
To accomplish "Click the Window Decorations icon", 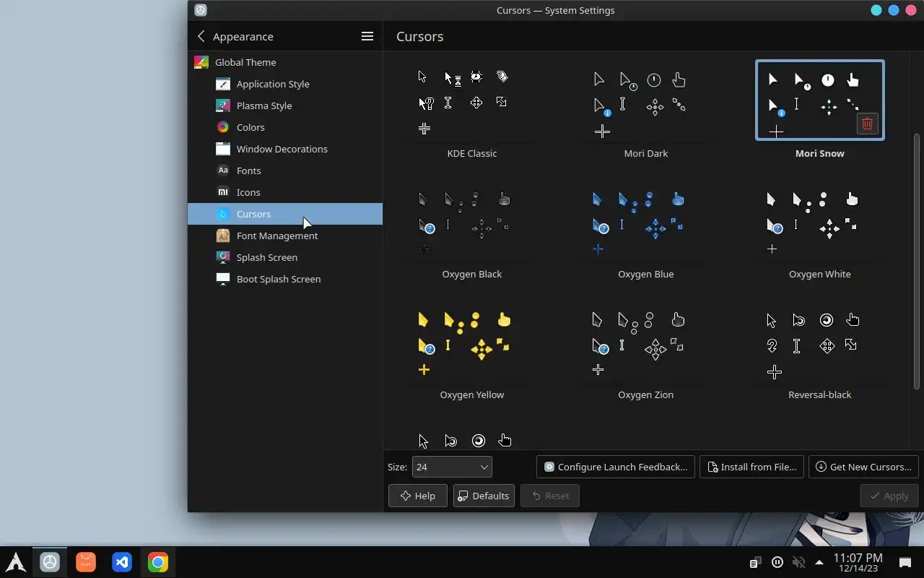I will [223, 149].
